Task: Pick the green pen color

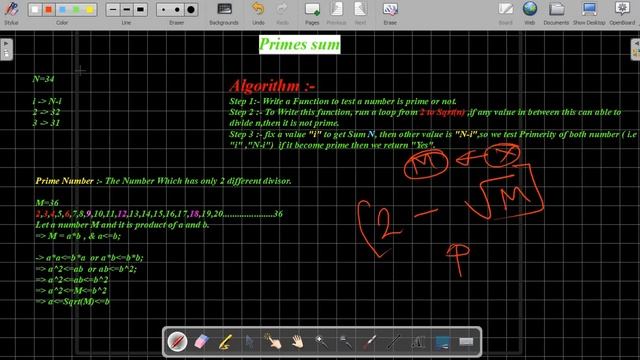Action: point(76,9)
